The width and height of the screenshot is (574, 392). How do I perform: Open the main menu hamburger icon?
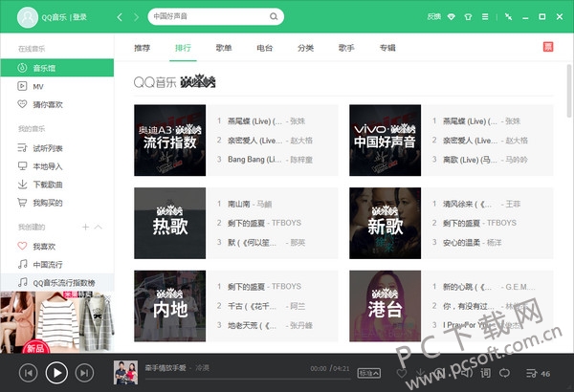click(485, 17)
